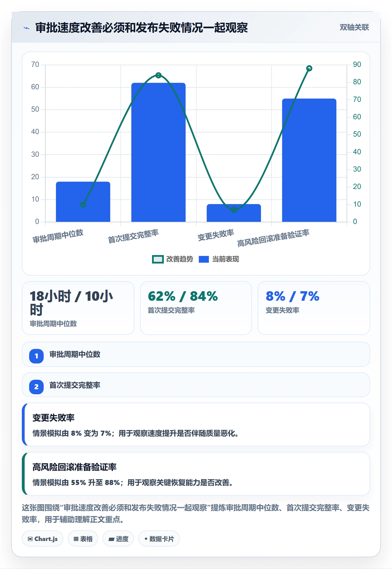Click the grid icon in 表格 tag
Screen dimensions: 392x569
(76, 539)
